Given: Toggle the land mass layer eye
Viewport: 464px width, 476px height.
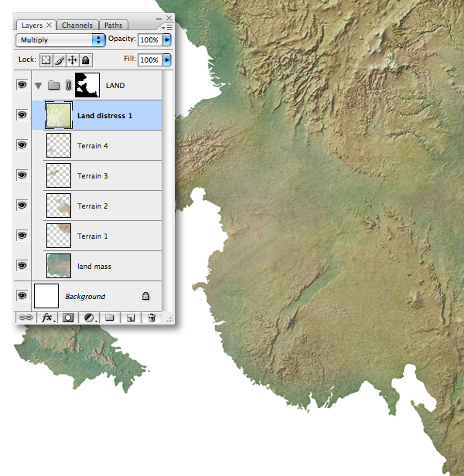Looking at the screenshot, I should [x=22, y=265].
